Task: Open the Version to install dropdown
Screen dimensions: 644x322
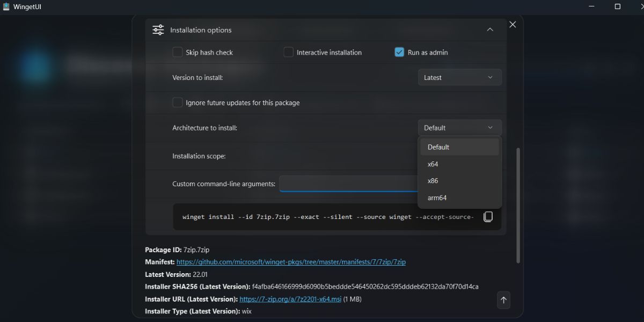Action: (x=459, y=77)
